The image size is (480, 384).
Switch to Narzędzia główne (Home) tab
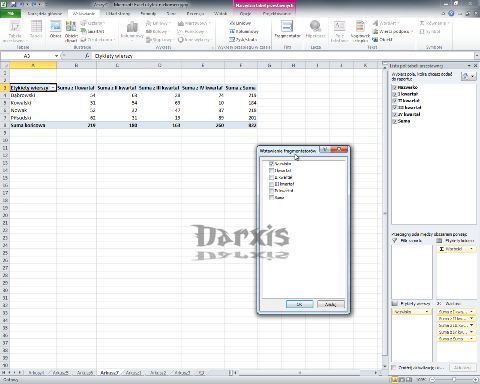[x=45, y=14]
